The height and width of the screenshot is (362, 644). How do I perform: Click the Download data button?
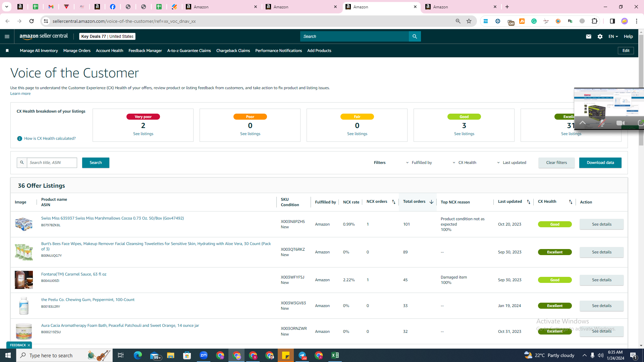click(x=600, y=163)
